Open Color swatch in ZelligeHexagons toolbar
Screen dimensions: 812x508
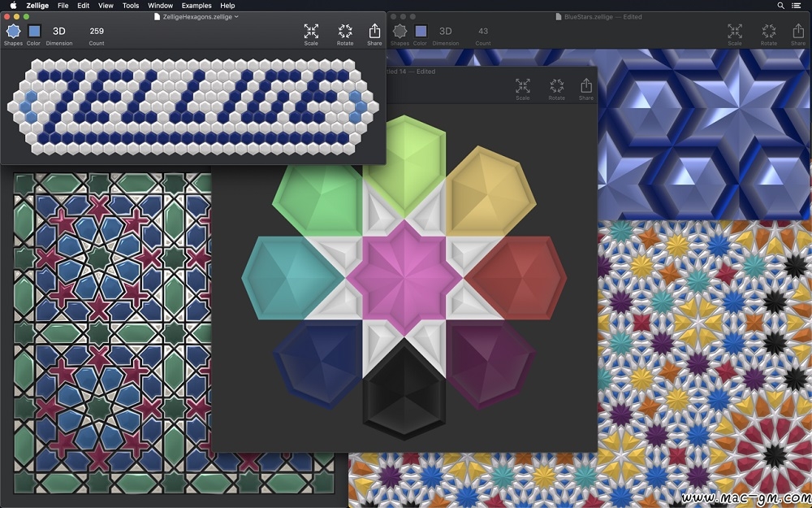pos(34,32)
